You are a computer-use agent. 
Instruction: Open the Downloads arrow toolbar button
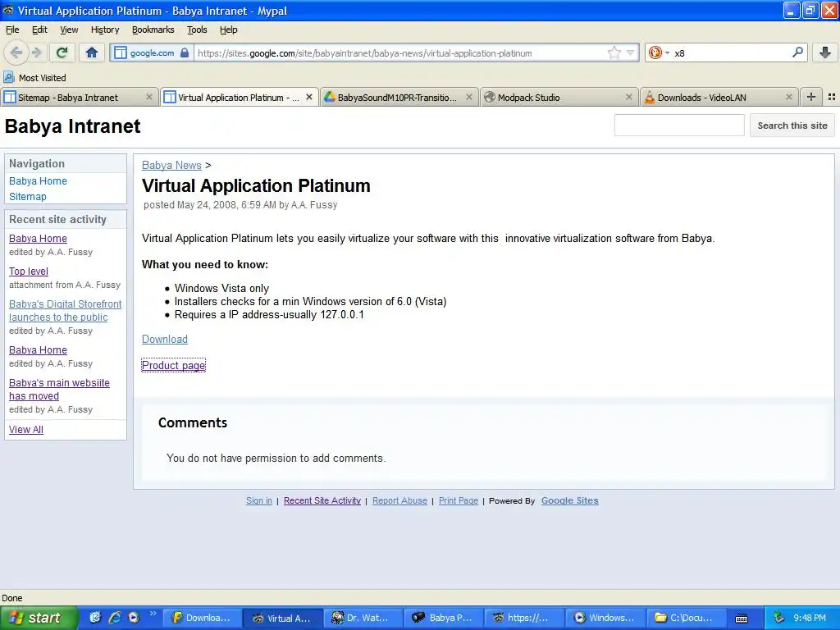tap(825, 52)
